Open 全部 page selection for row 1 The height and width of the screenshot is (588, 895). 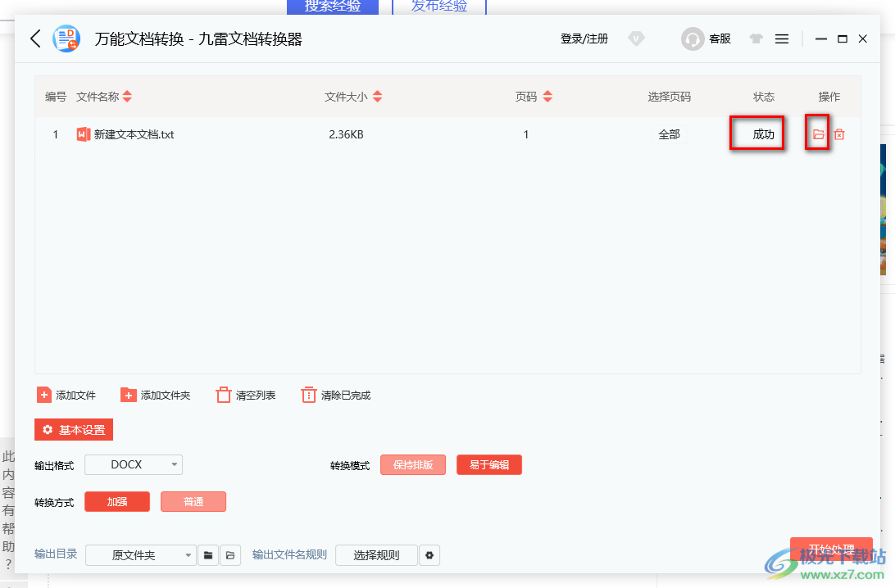coord(669,134)
